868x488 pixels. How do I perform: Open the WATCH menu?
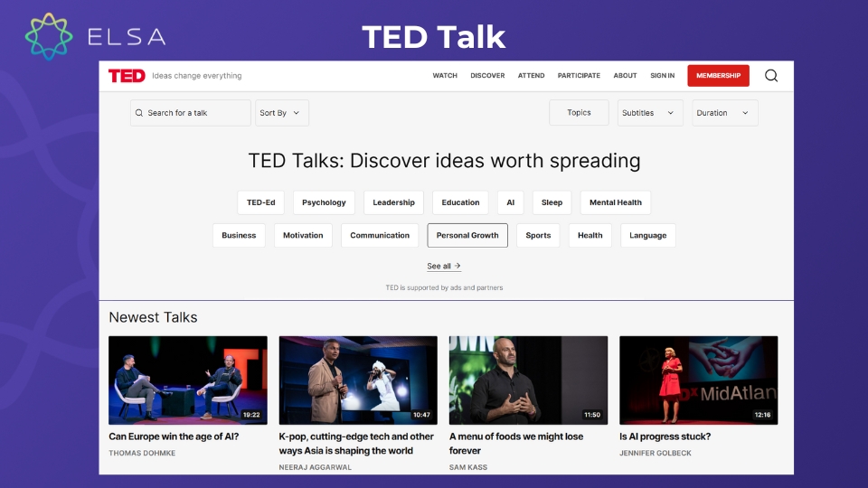pos(445,76)
